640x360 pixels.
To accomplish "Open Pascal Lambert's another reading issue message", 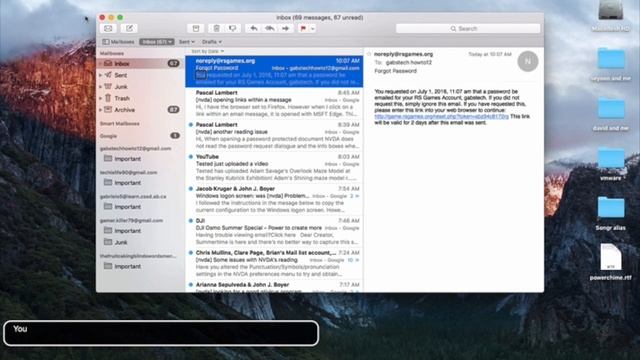I will point(274,136).
